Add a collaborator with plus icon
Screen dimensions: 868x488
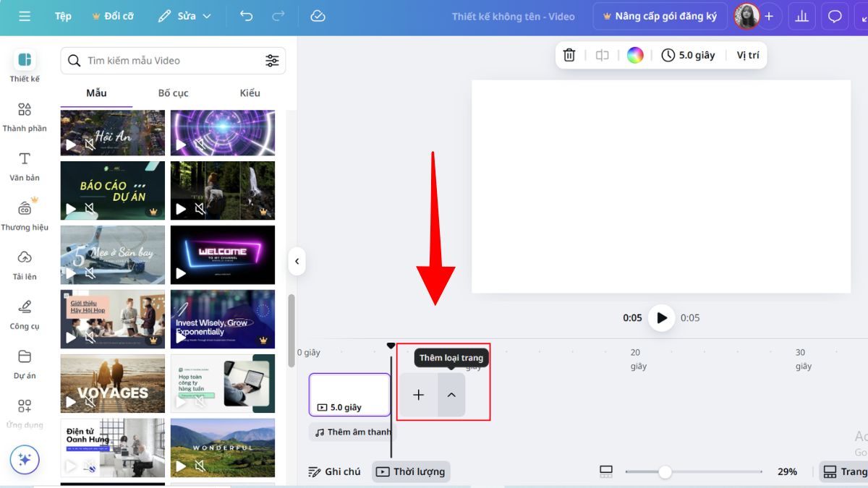point(769,16)
